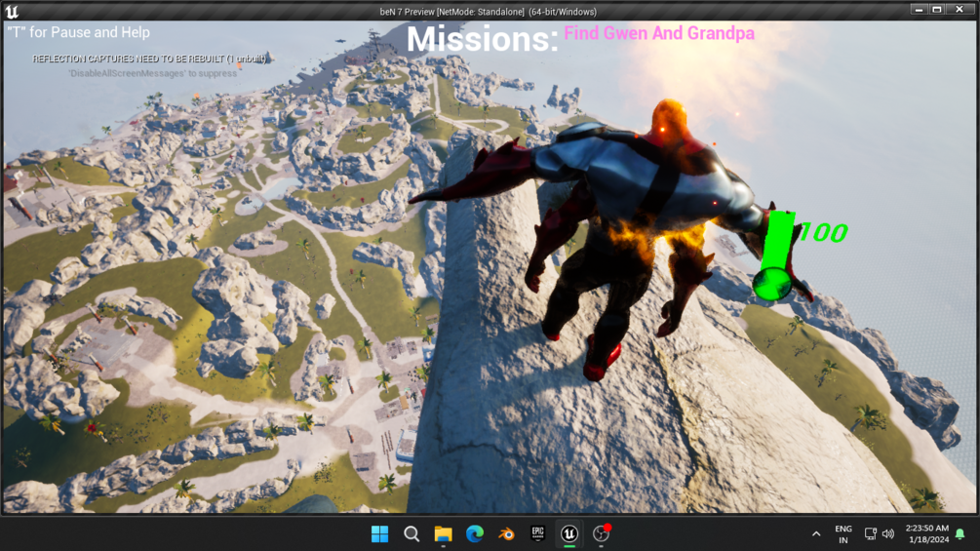The width and height of the screenshot is (980, 551).
Task: Click the green health value 100
Action: click(x=824, y=232)
